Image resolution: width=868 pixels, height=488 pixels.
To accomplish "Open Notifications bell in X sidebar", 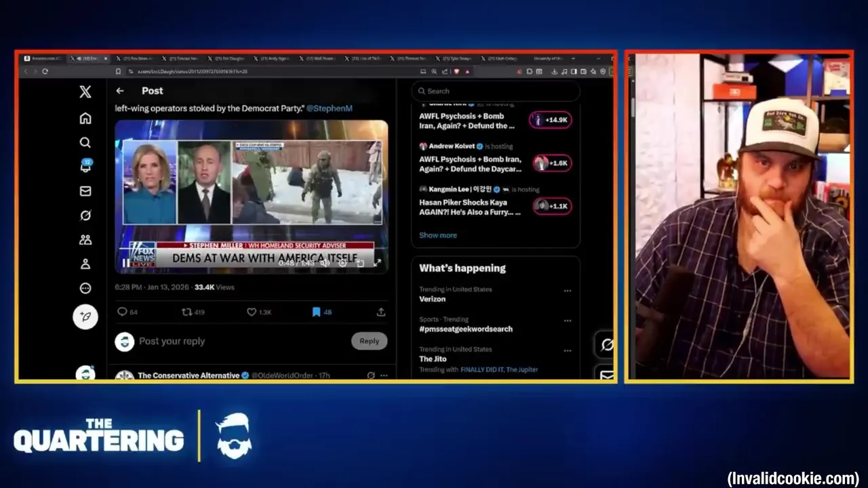I will point(85,166).
